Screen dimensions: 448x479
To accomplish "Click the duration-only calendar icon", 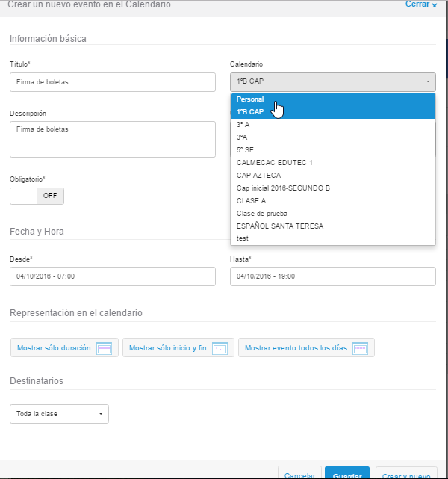I will click(104, 348).
